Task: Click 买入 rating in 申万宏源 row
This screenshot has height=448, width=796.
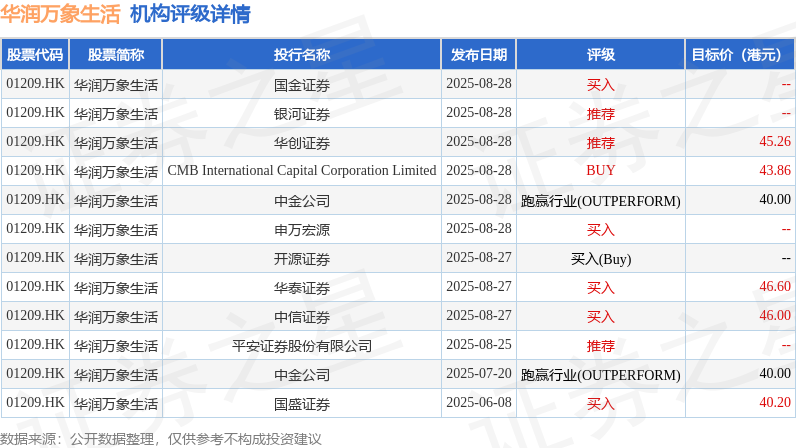Action: point(601,230)
